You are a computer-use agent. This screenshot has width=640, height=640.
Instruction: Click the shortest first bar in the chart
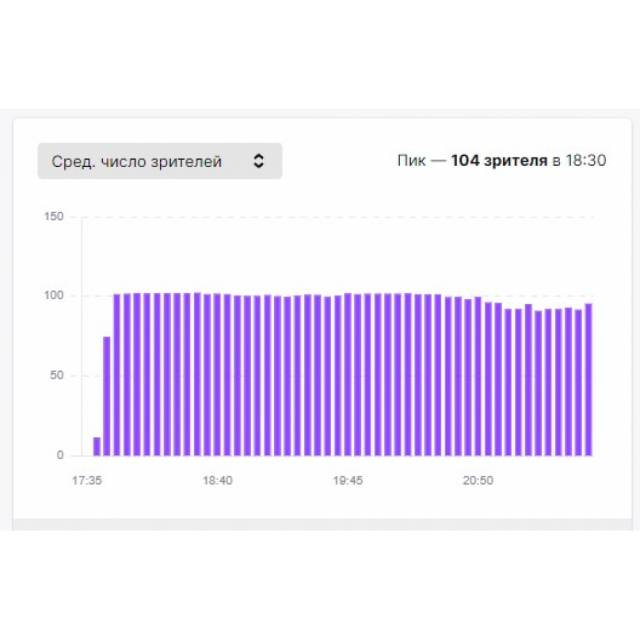point(97,446)
